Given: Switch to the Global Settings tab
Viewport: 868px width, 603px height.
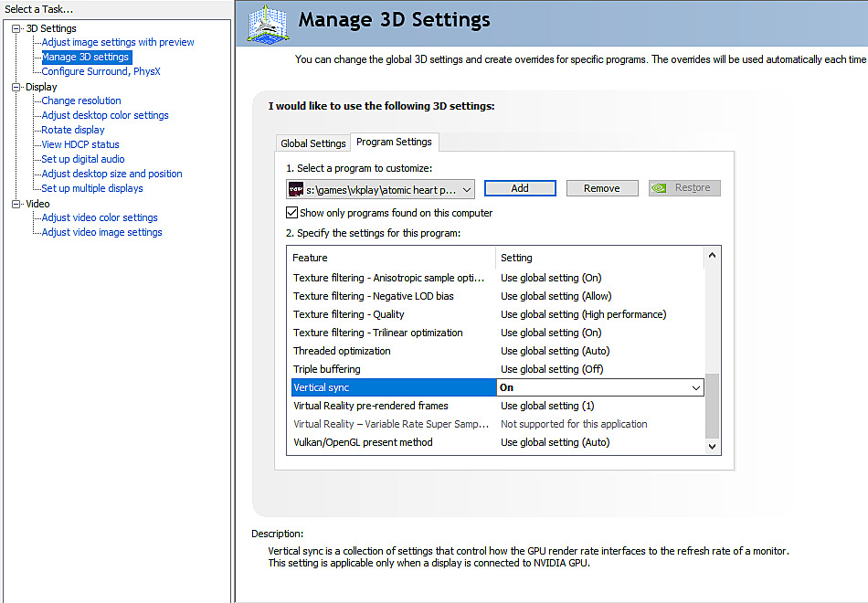Looking at the screenshot, I should click(x=312, y=143).
